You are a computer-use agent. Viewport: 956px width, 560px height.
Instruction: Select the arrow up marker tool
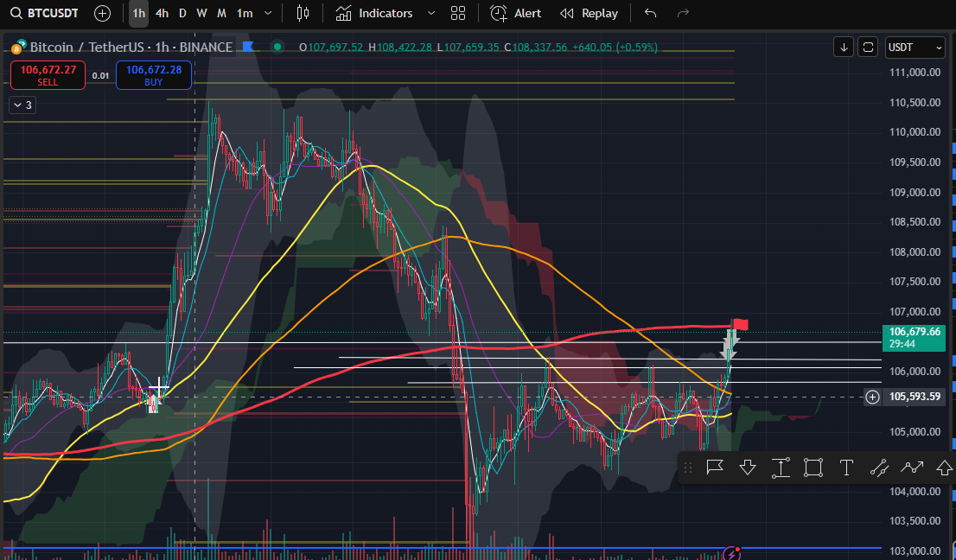(x=945, y=468)
